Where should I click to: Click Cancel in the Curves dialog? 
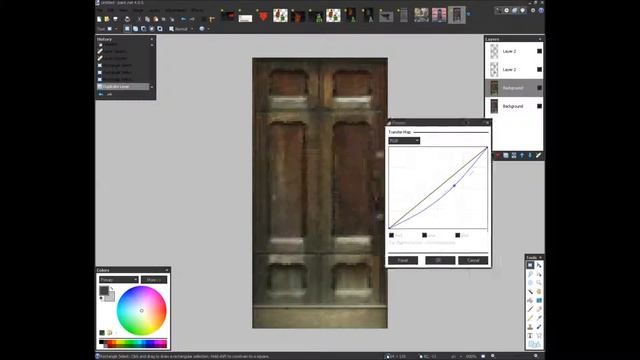[x=473, y=260]
